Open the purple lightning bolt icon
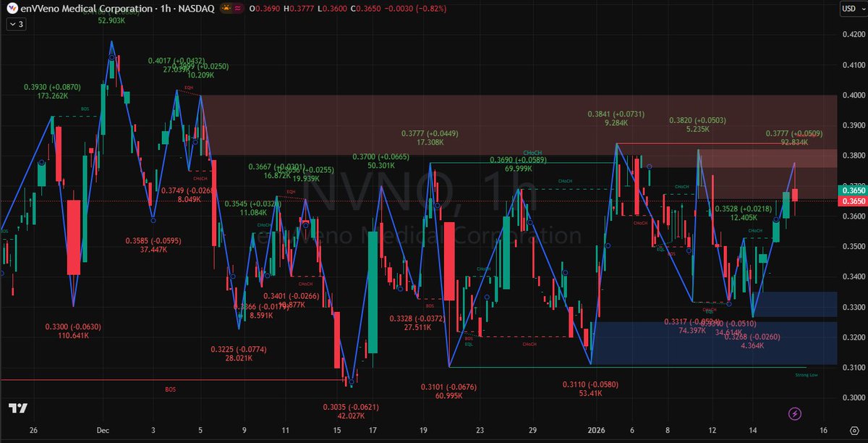This screenshot has width=868, height=443. tap(795, 413)
